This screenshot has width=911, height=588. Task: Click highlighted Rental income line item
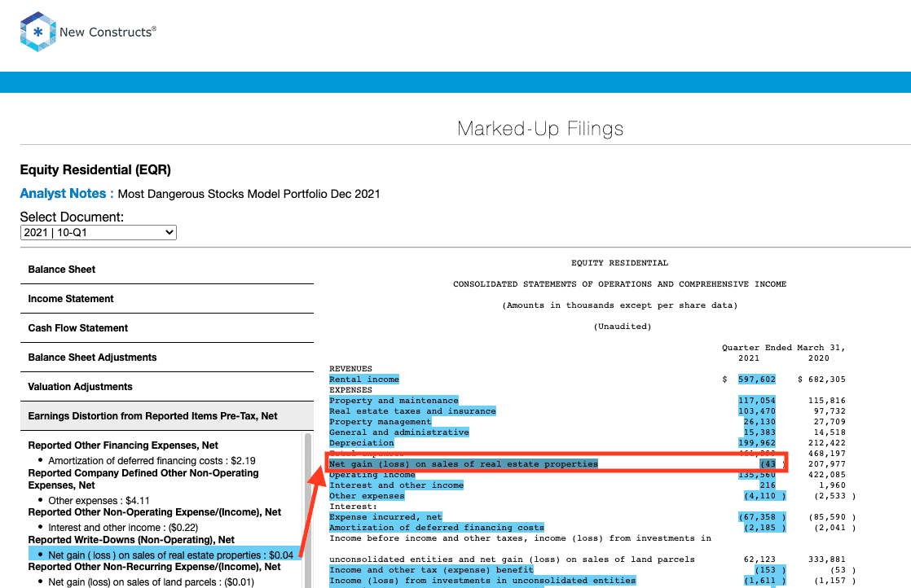coord(364,380)
